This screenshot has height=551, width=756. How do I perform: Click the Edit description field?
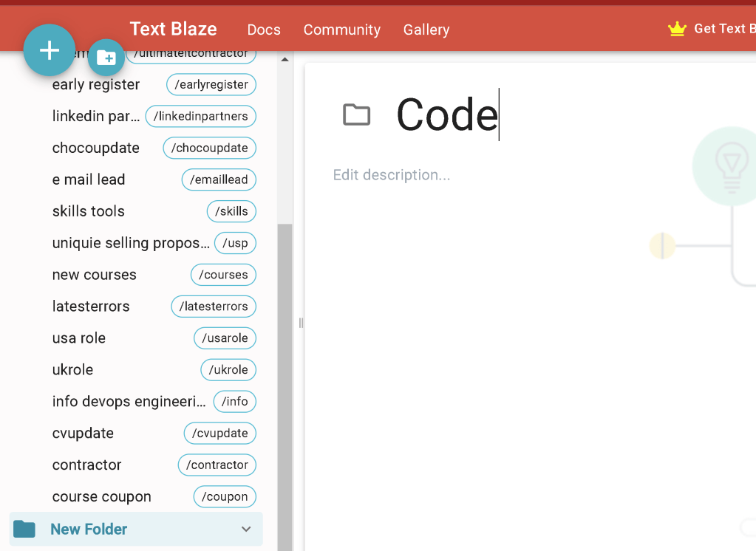[392, 175]
